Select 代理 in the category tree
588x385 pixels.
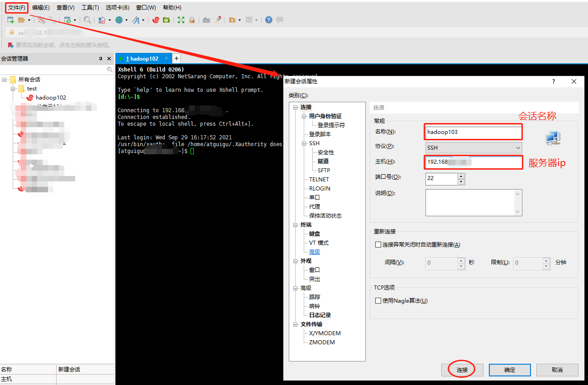point(315,207)
